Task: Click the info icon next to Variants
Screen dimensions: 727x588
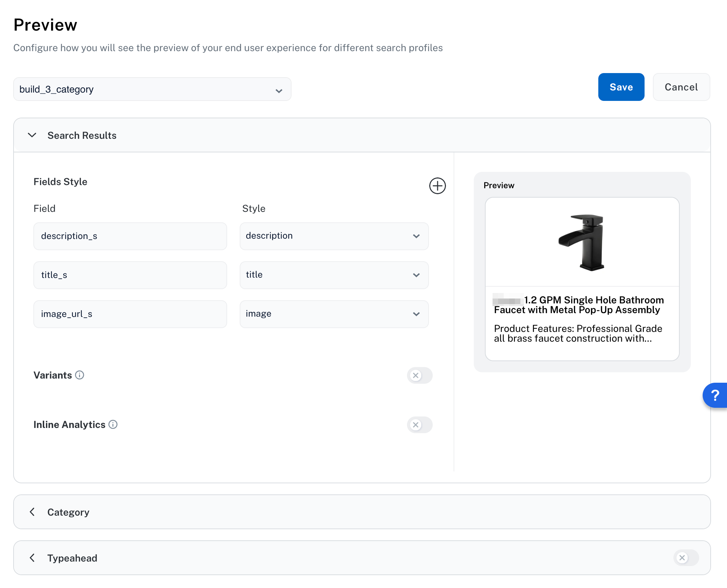Action: click(80, 375)
